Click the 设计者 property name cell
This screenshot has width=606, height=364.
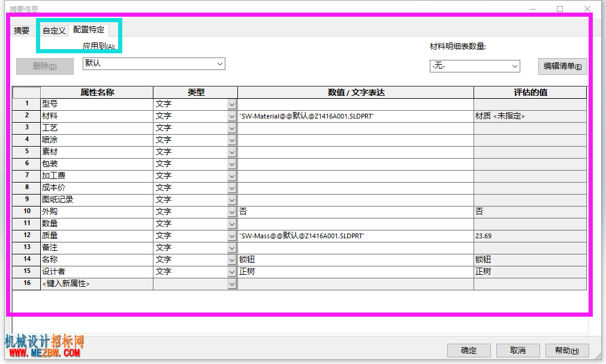click(97, 272)
